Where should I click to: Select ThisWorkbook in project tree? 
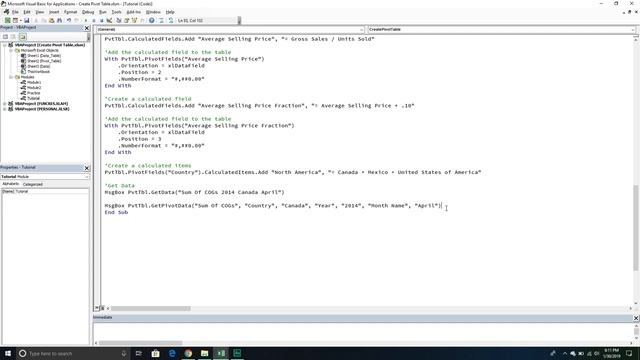click(x=38, y=71)
